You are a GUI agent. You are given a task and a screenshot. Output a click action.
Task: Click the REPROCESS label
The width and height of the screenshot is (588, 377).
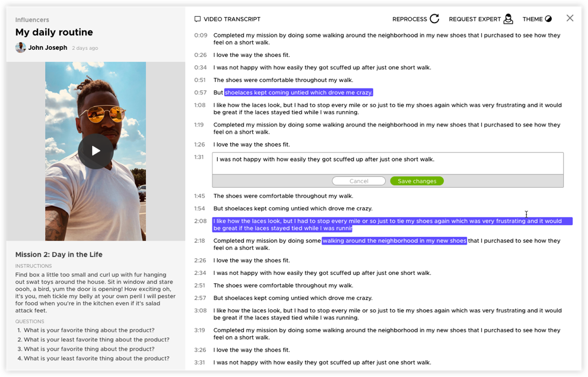pos(409,19)
